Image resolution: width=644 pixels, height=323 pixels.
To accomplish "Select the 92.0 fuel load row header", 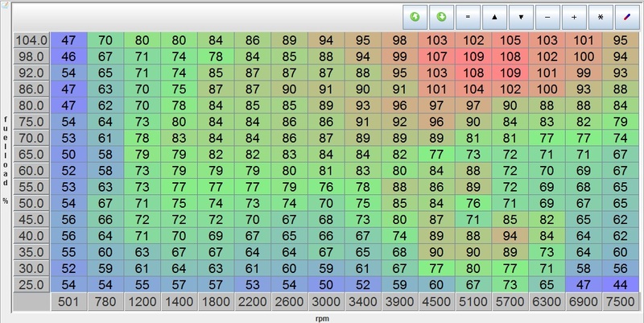I will coord(31,72).
